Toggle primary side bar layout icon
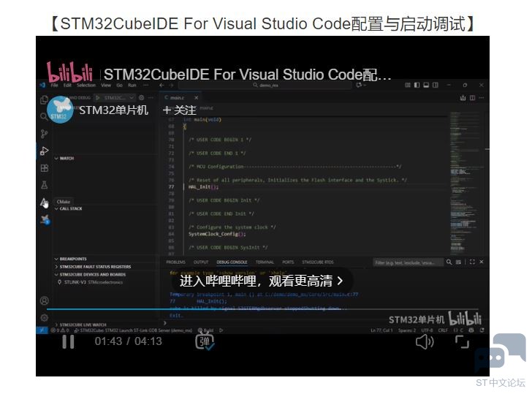 tap(417, 85)
